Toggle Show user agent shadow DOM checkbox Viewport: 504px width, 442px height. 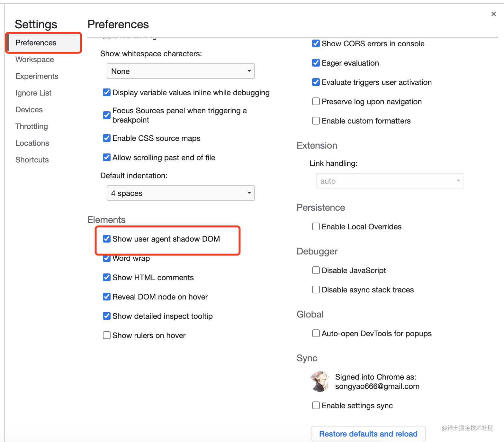[x=107, y=239]
